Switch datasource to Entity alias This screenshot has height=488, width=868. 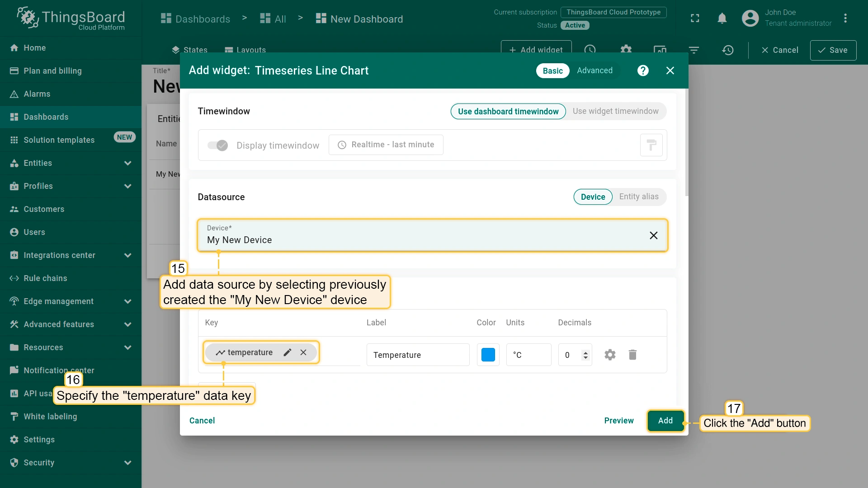tap(638, 197)
